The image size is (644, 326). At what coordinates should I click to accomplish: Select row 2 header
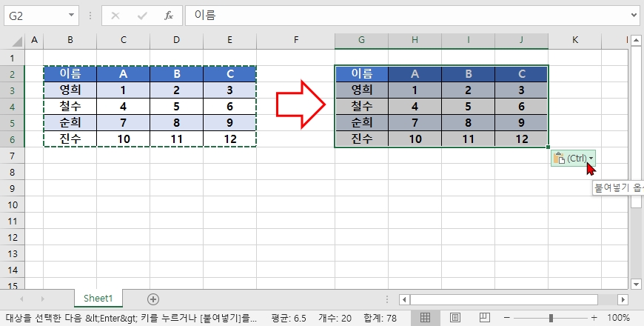pyautogui.click(x=13, y=74)
